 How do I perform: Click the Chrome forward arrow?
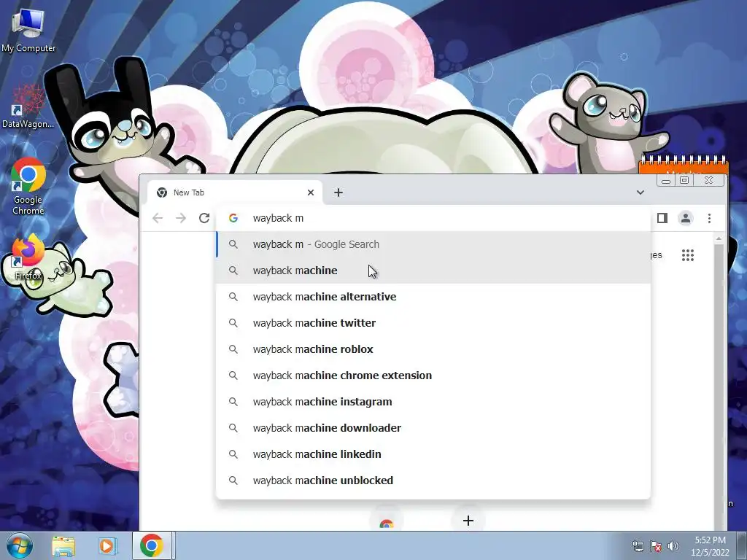181,218
